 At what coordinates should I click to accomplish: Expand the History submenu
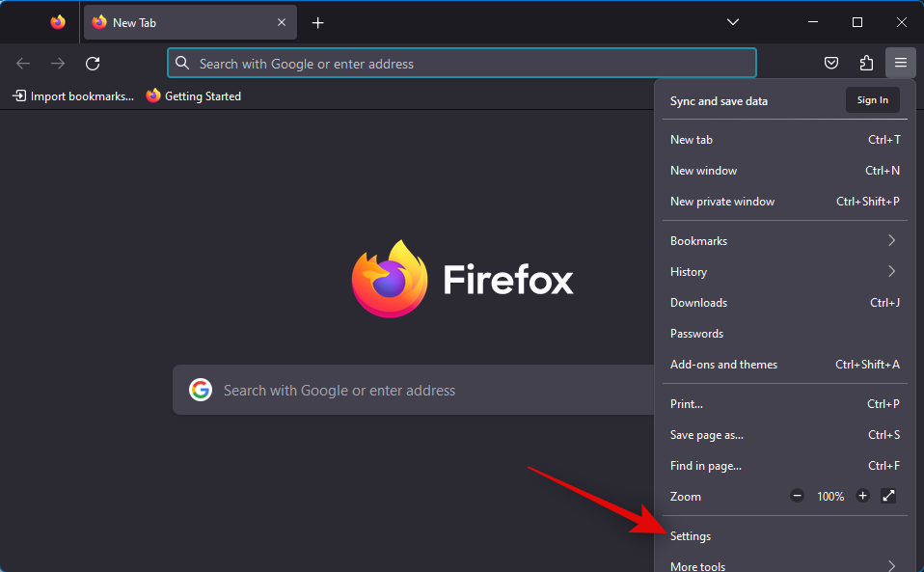coord(784,272)
